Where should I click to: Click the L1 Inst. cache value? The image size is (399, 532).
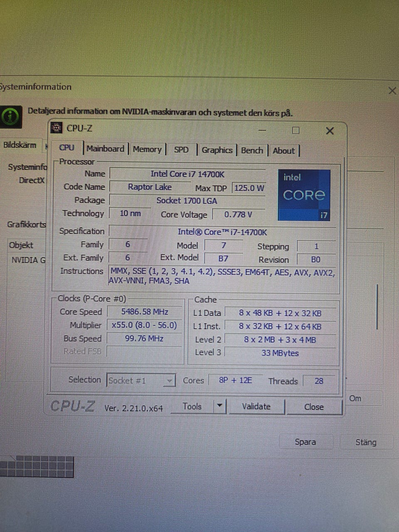(280, 326)
